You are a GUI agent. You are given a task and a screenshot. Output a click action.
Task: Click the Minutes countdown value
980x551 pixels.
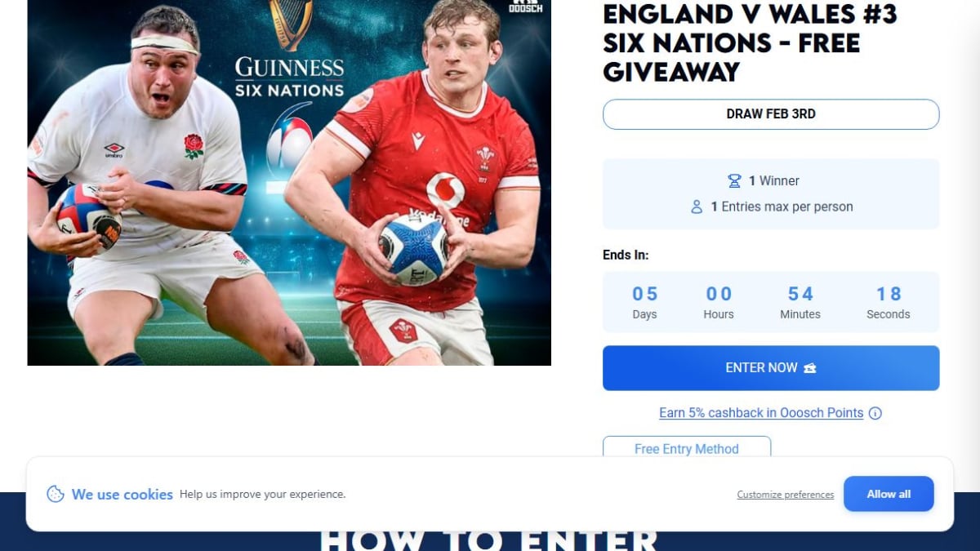[800, 294]
